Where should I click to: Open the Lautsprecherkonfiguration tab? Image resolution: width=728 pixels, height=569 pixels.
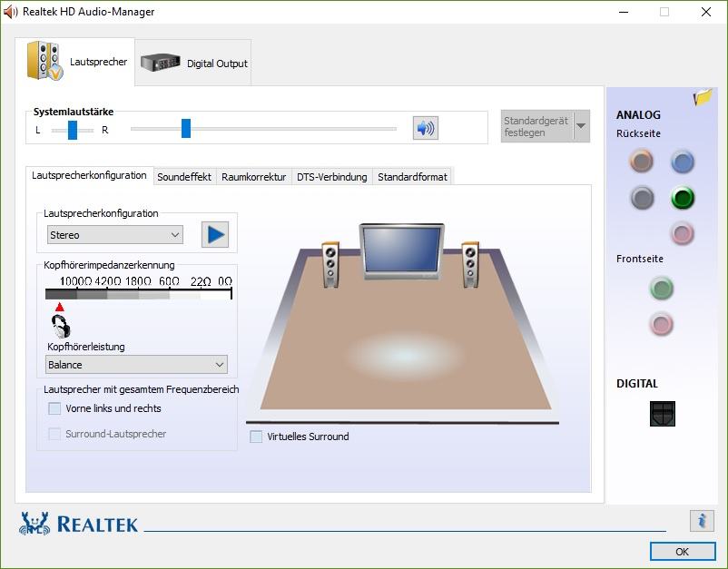tap(89, 175)
